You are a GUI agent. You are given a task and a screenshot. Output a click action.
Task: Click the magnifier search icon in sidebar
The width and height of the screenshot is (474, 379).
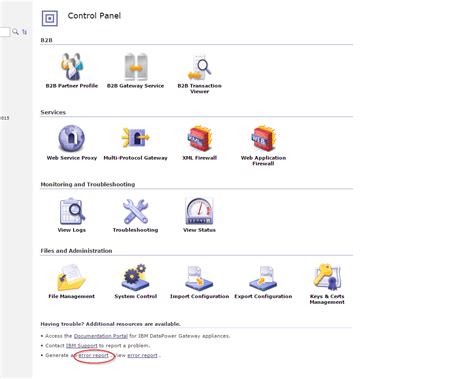coord(15,32)
